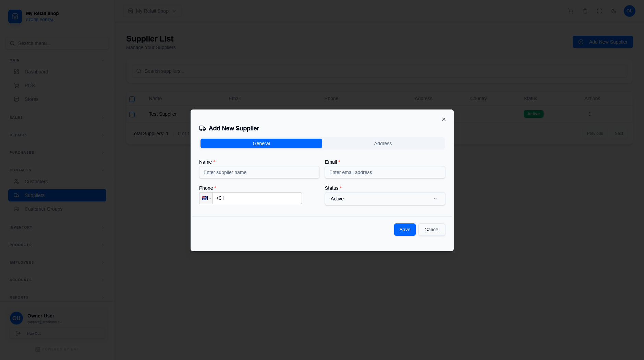The height and width of the screenshot is (360, 644).
Task: Save the new supplier
Action: tap(404, 229)
